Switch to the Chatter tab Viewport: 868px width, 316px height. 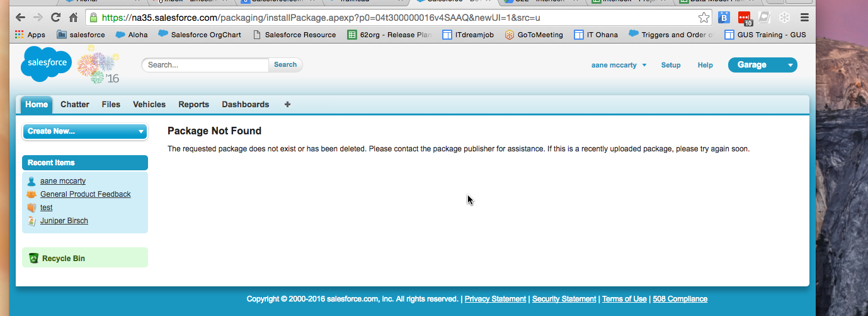pos(75,105)
